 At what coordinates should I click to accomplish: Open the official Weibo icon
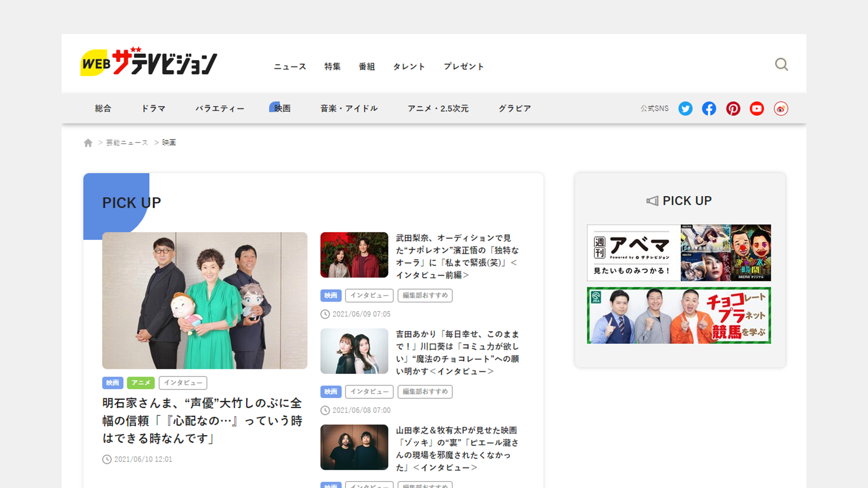781,108
